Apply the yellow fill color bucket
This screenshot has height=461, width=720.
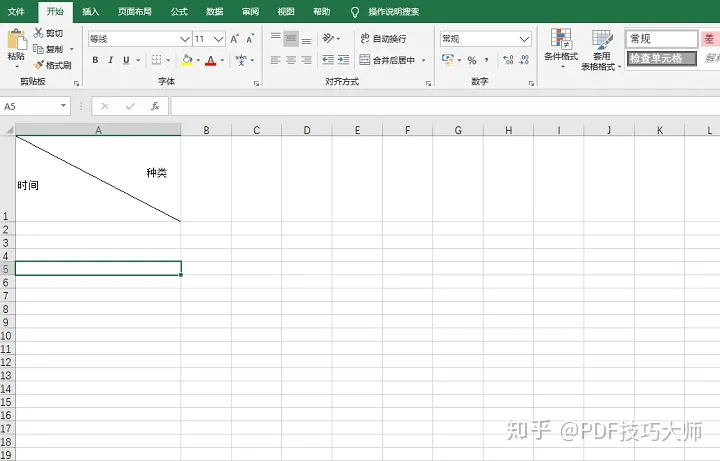(187, 60)
